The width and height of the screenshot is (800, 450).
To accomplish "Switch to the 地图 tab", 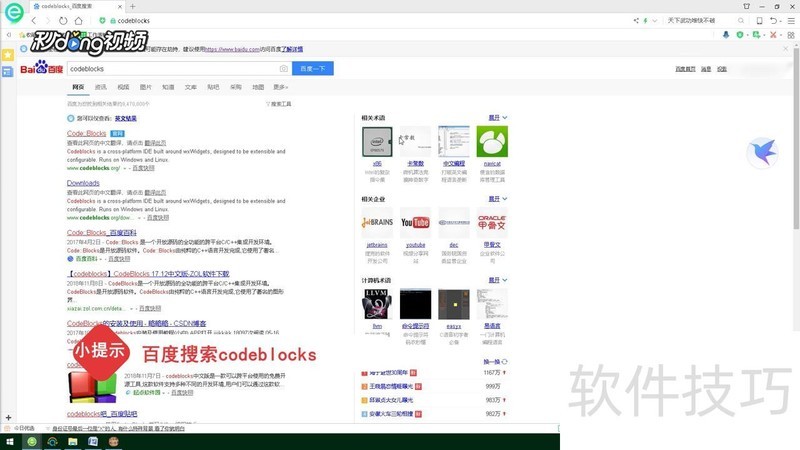I will pyautogui.click(x=258, y=87).
